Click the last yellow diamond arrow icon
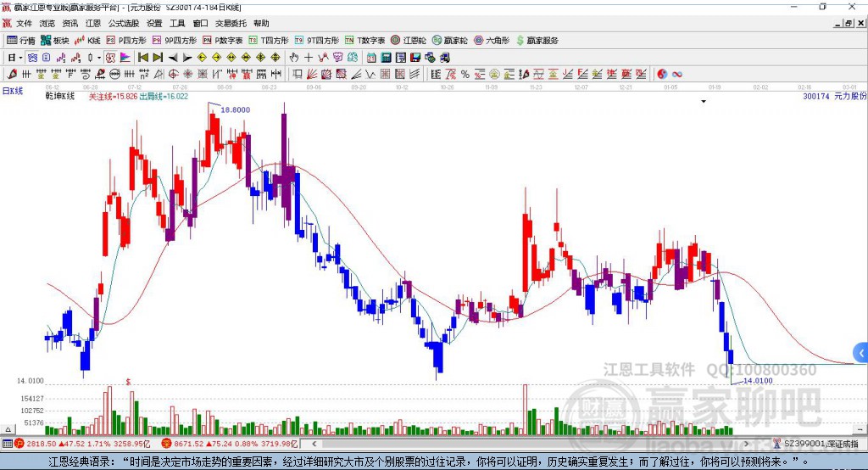This screenshot has height=470, width=868. pyautogui.click(x=275, y=58)
